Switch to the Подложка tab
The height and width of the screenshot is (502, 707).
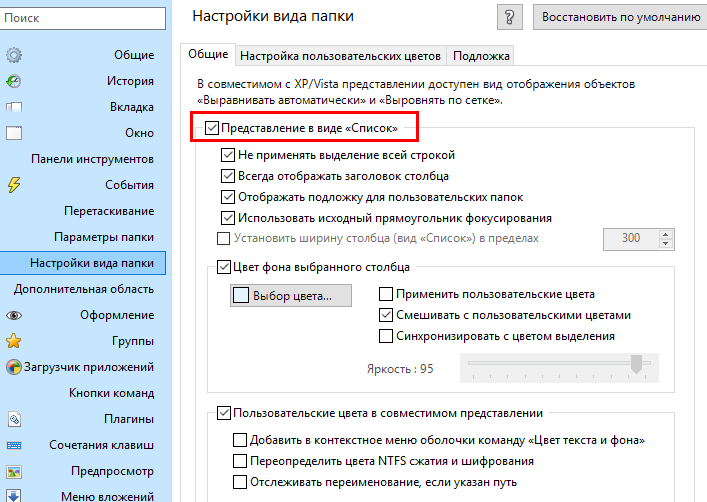[481, 56]
